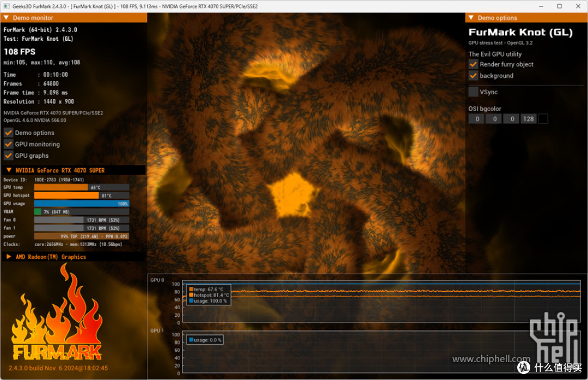Click the Test: FurMark Knot (GL) line
This screenshot has height=380, width=588.
[38, 39]
